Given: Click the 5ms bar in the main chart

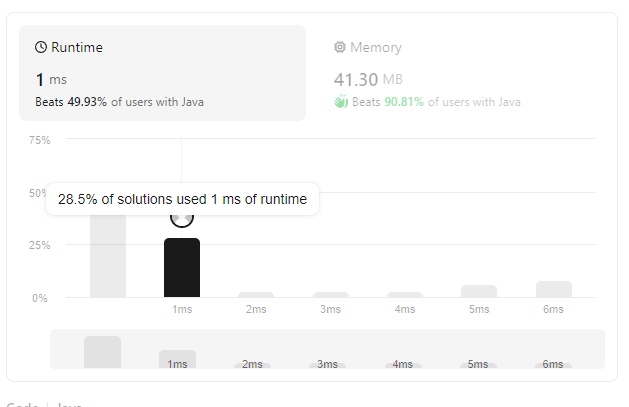Looking at the screenshot, I should (x=479, y=291).
